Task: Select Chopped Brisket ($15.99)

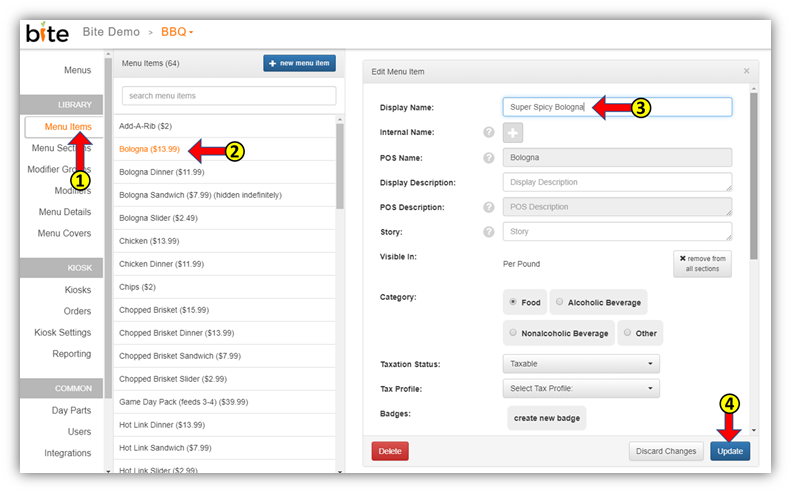Action: coord(224,310)
